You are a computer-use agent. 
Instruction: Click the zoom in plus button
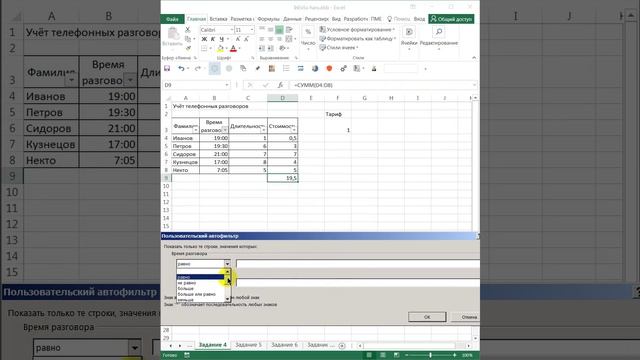click(454, 355)
